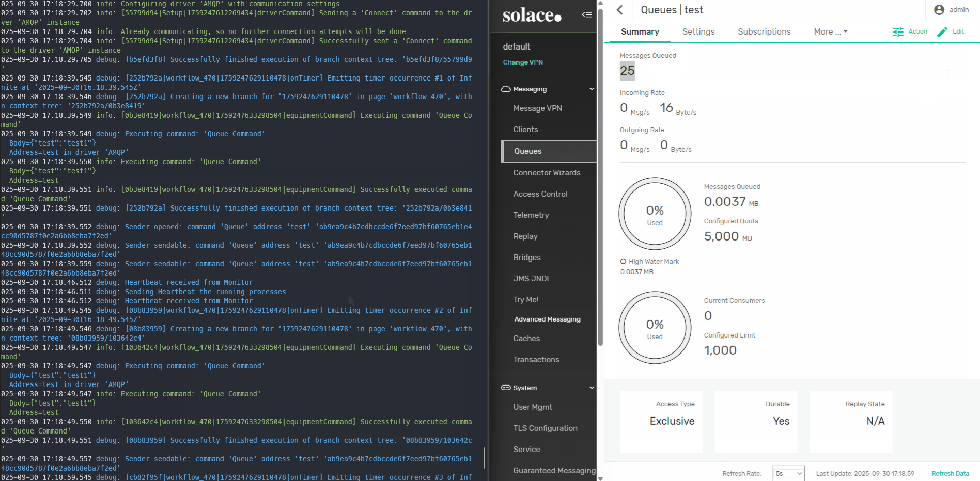This screenshot has width=980, height=481.
Task: Click Refresh Data to update queue stats
Action: 950,473
